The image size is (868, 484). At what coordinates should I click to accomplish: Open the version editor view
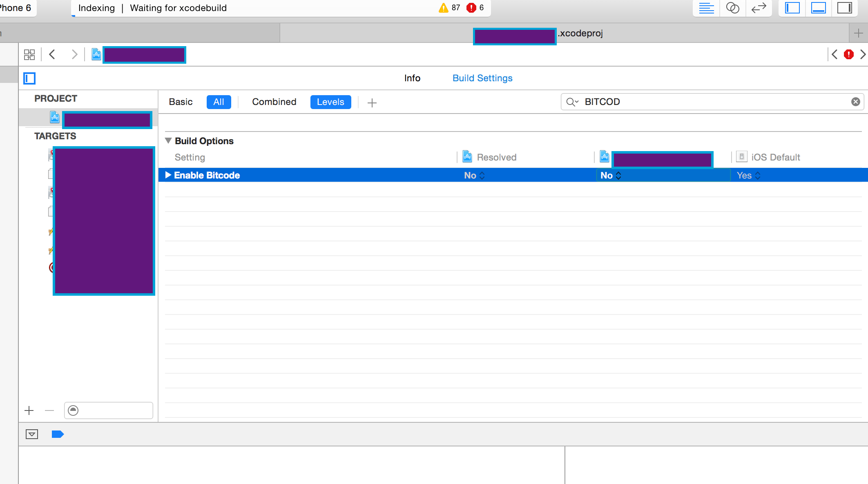pos(759,8)
